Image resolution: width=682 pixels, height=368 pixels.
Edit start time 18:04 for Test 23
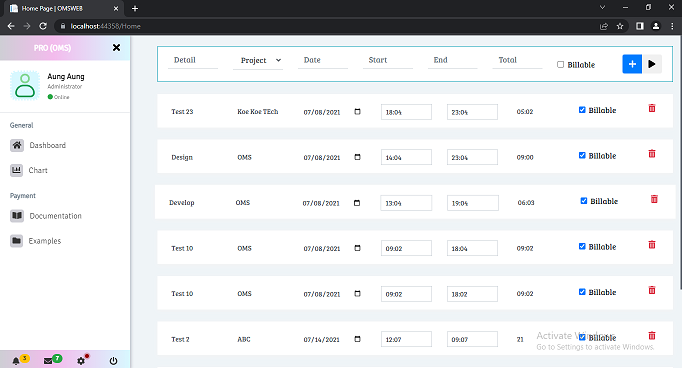[x=406, y=112]
